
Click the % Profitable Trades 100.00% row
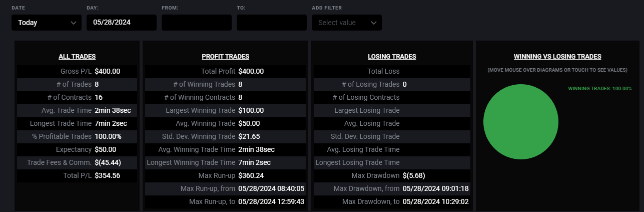(77, 136)
